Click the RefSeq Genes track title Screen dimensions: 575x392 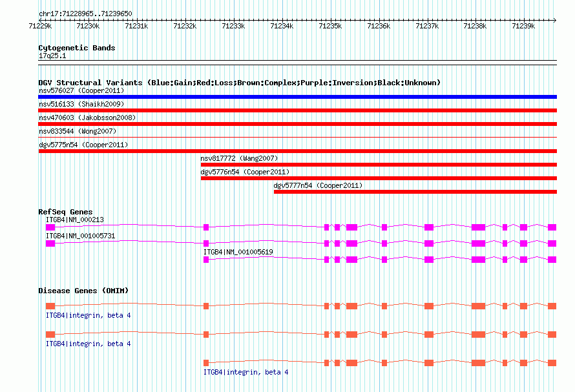point(65,212)
